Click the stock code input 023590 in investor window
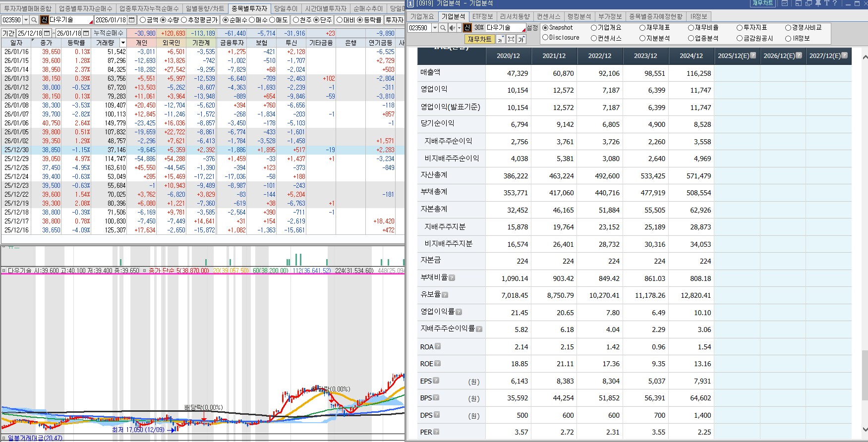This screenshot has width=868, height=442. (12, 20)
